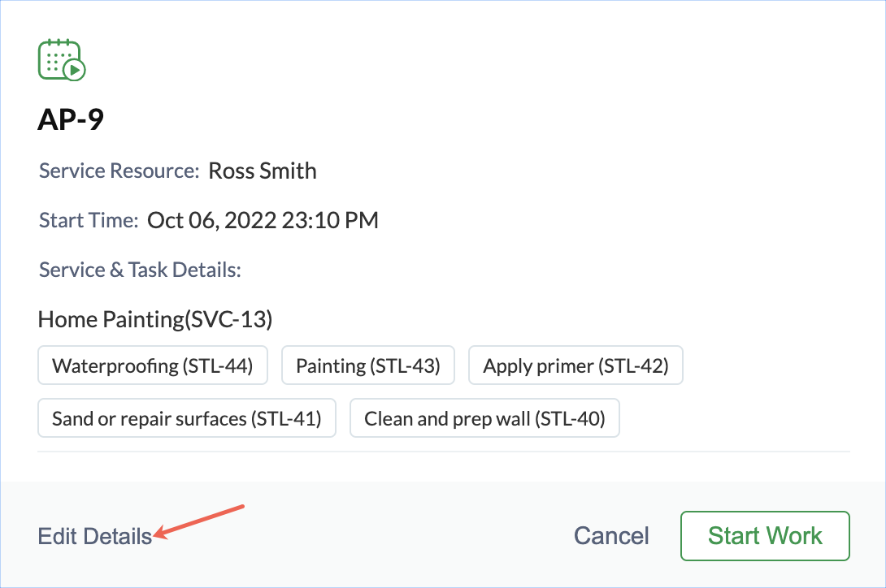
Task: Click the red arrow annotation
Action: [199, 521]
